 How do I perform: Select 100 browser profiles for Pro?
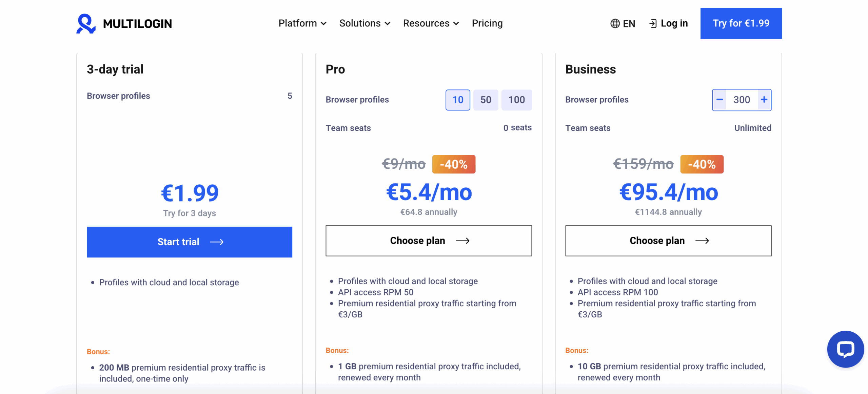coord(516,100)
